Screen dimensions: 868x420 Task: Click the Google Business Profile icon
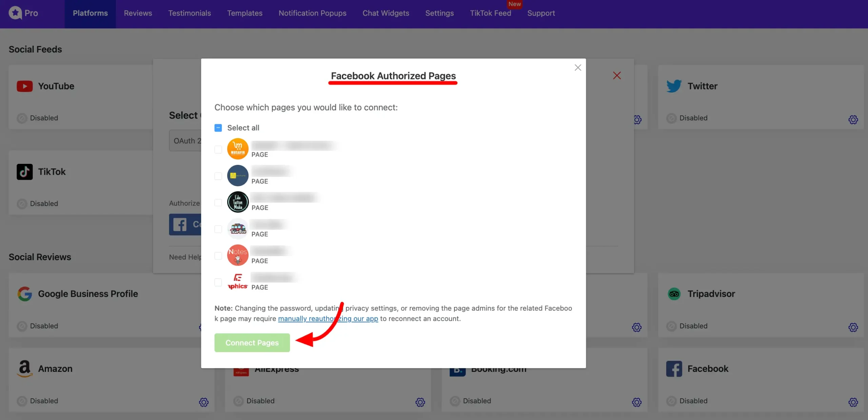click(24, 294)
